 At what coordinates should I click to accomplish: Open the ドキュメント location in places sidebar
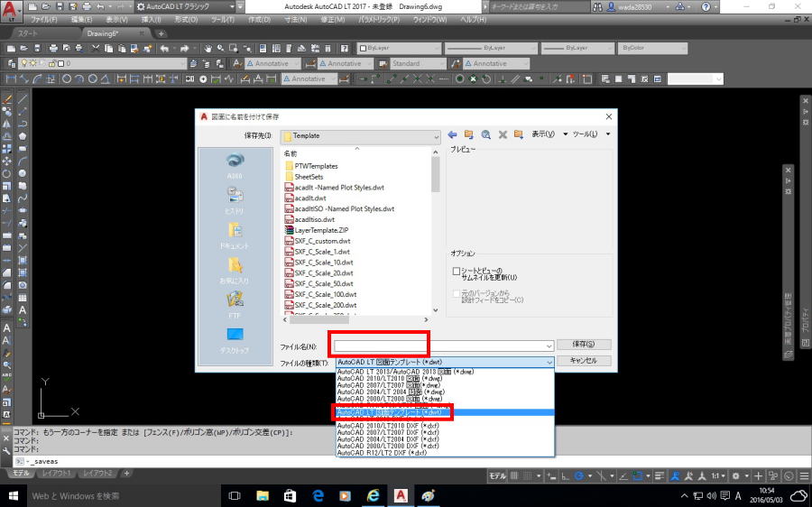tap(235, 235)
